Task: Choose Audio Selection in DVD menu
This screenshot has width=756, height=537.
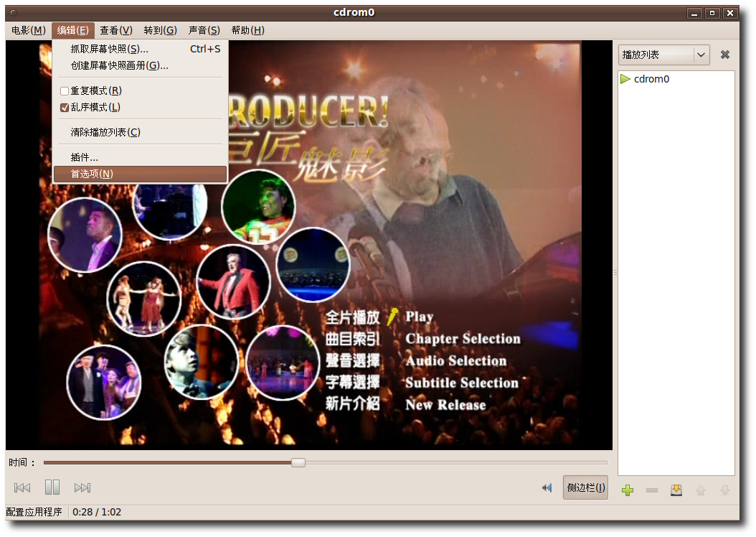Action: coord(456,361)
